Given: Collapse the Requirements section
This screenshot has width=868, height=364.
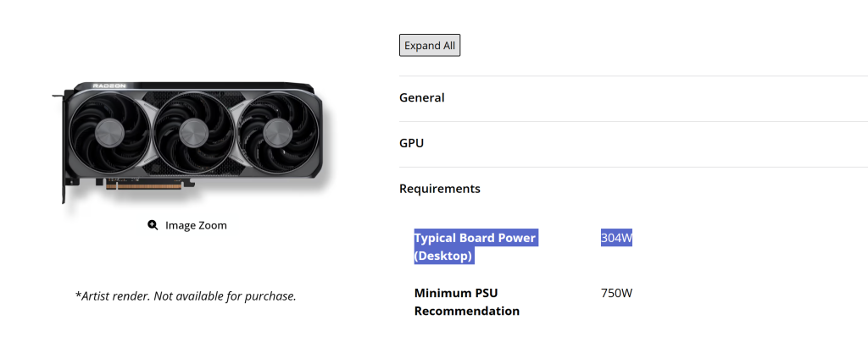Looking at the screenshot, I should [x=633, y=189].
